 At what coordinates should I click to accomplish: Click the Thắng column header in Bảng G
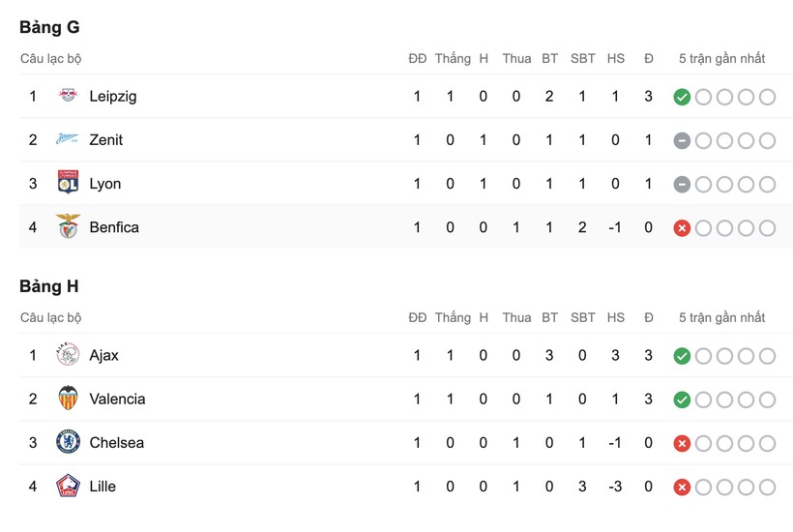click(453, 58)
